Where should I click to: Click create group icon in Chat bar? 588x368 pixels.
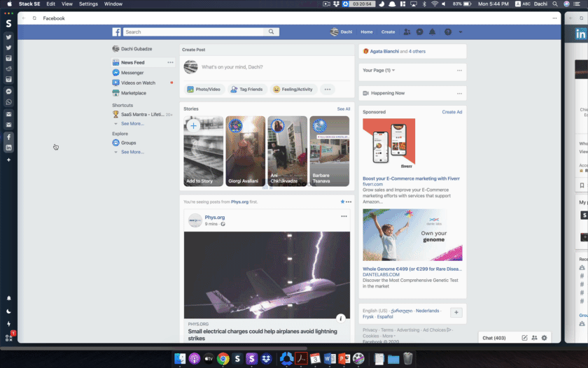point(534,338)
